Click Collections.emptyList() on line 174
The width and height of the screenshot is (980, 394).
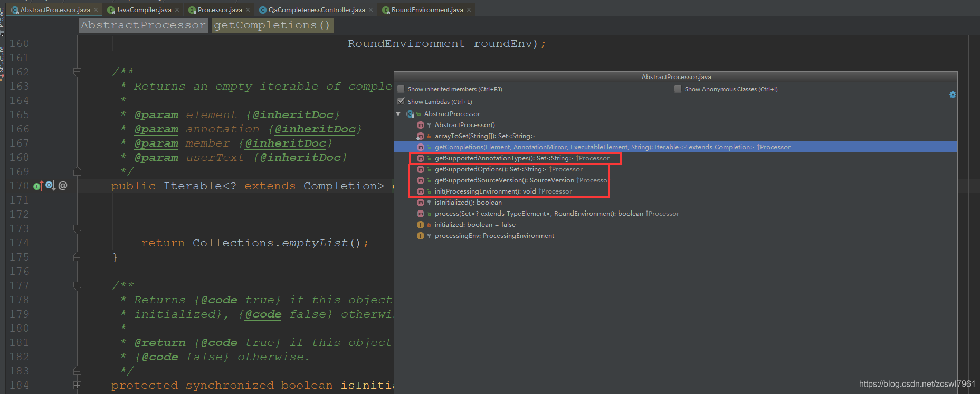pos(277,243)
